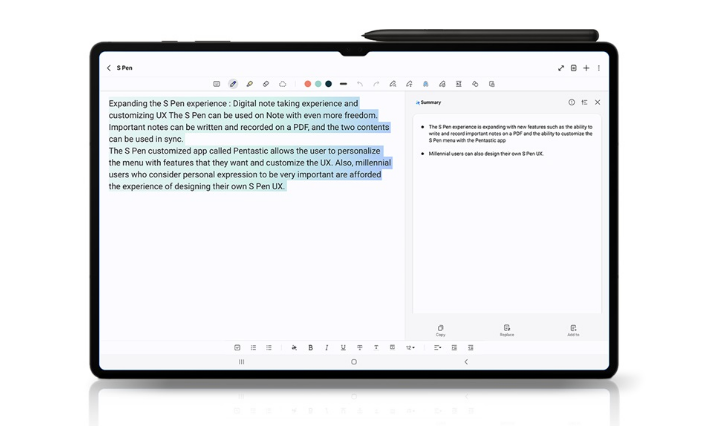721x426 pixels.
Task: Open the text alignment dropdown
Action: point(437,348)
